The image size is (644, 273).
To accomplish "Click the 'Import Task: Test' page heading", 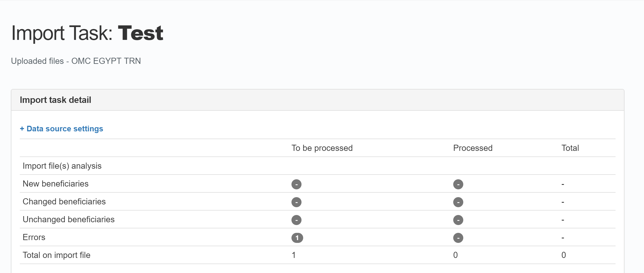I will (x=87, y=33).
